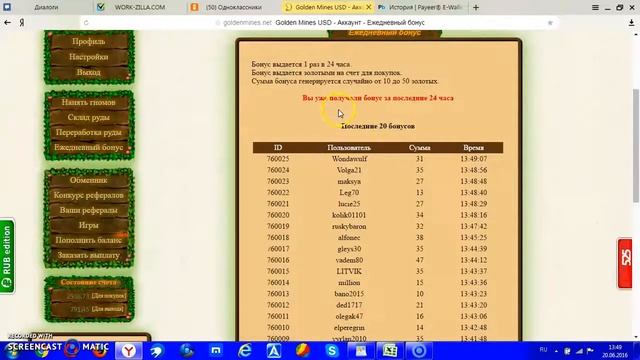
Task: Open the letter A taskbar app
Action: tap(273, 351)
